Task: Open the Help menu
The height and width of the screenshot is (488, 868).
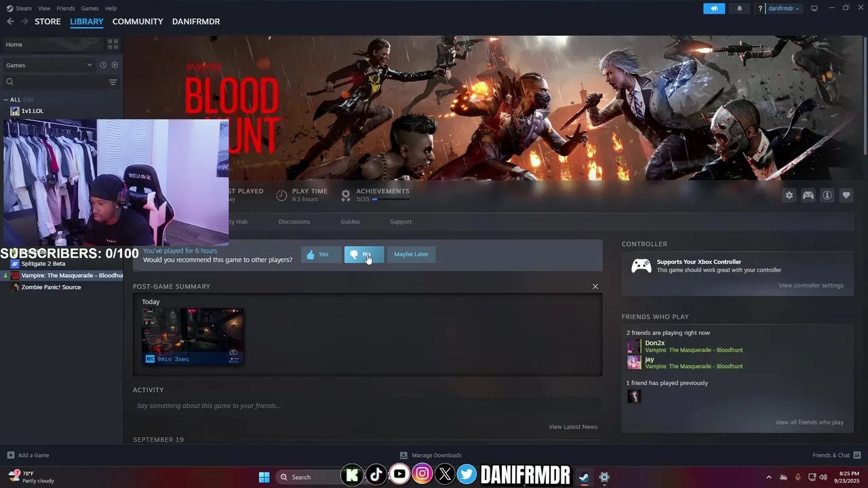Action: pos(111,8)
